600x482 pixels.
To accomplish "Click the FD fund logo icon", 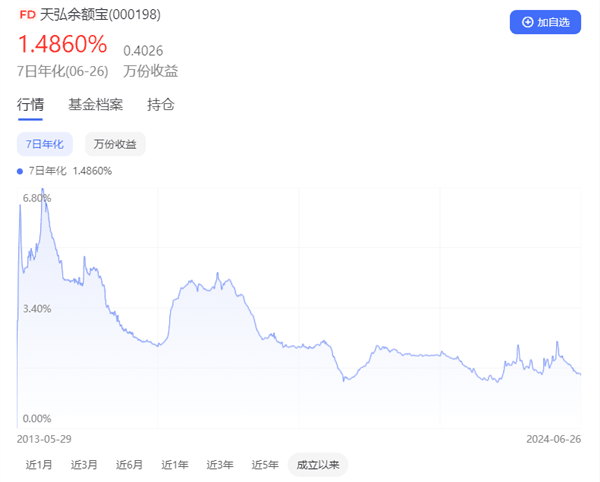I will click(x=28, y=15).
